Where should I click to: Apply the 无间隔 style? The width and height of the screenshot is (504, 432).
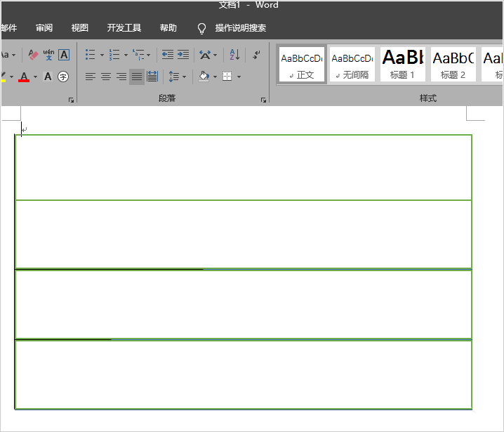coord(352,65)
